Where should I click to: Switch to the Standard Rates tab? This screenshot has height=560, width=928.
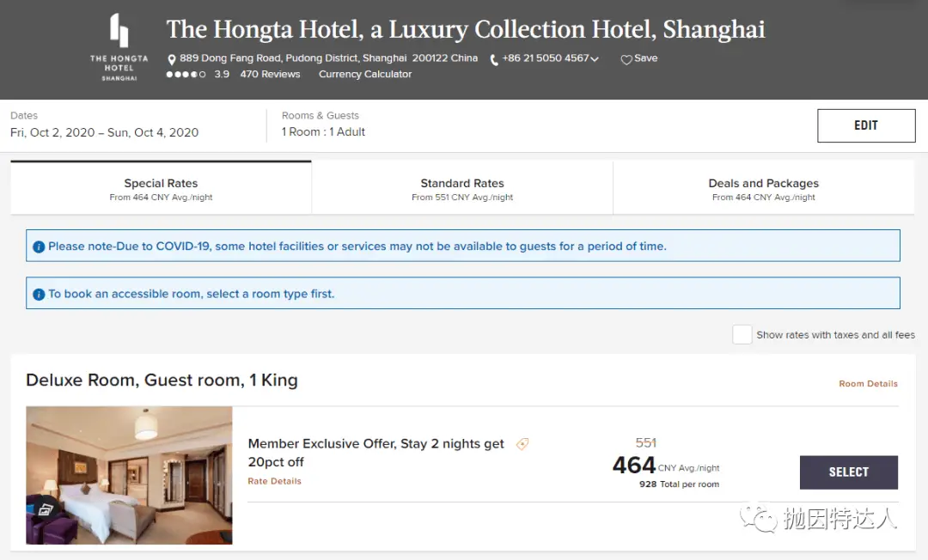point(462,189)
